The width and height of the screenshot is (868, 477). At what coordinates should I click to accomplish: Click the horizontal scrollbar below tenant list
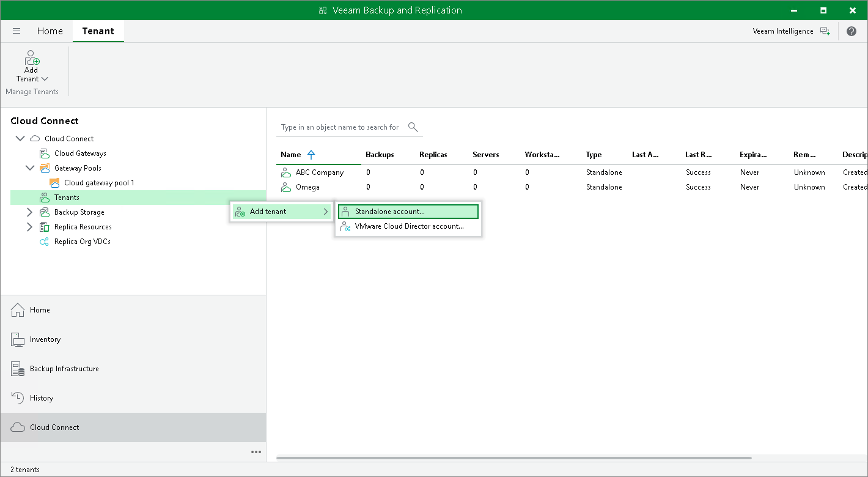coord(513,457)
